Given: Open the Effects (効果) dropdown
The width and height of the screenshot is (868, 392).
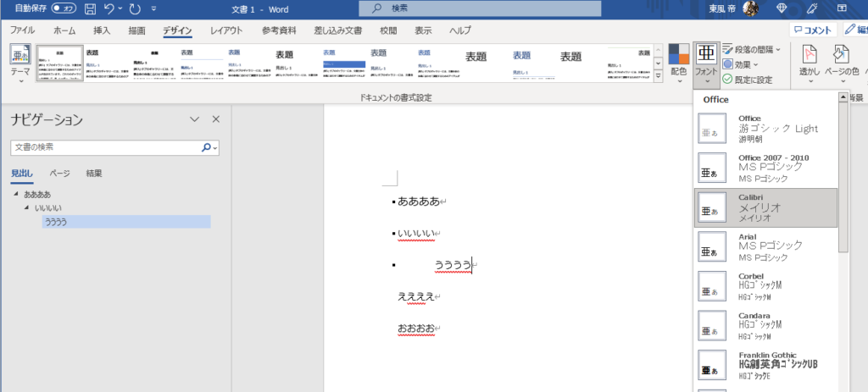Looking at the screenshot, I should [740, 64].
